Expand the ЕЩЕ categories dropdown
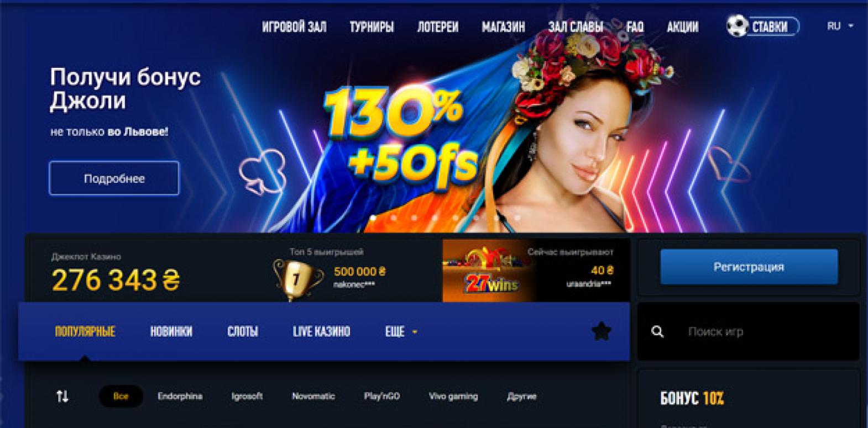 [x=401, y=331]
